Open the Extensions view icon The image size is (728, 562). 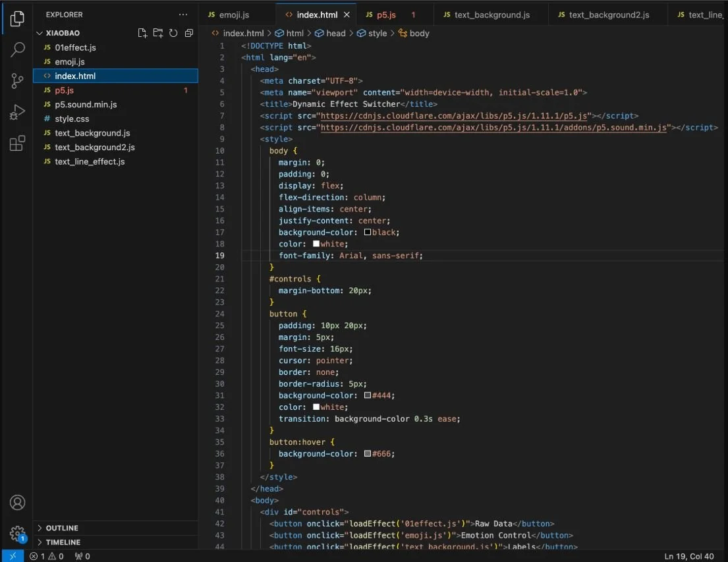pyautogui.click(x=17, y=143)
